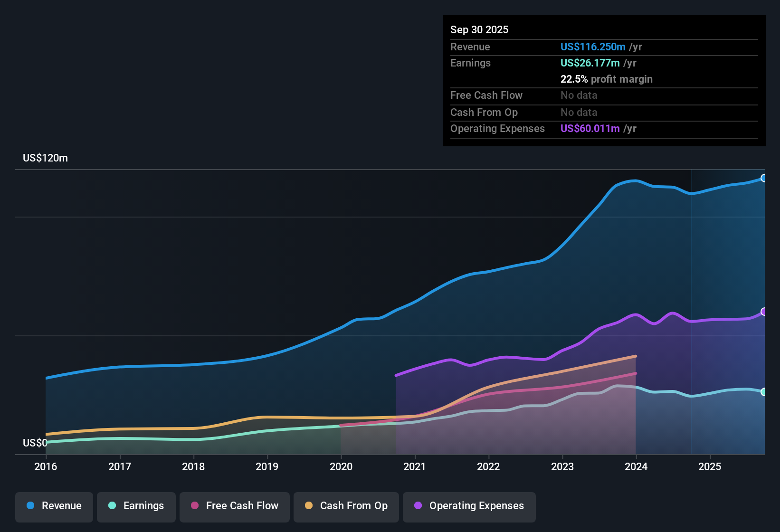Expand the Free Cash Flow row details

pos(486,95)
